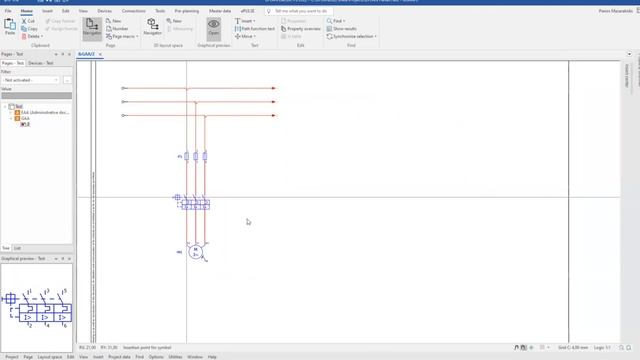Open the Filter 'Not activated' dropdown

pos(31,80)
